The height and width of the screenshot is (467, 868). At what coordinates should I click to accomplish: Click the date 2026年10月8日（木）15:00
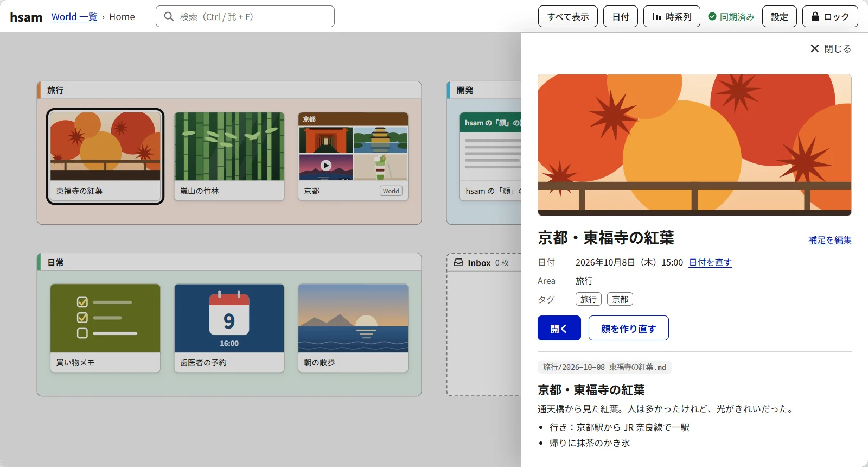tap(629, 262)
